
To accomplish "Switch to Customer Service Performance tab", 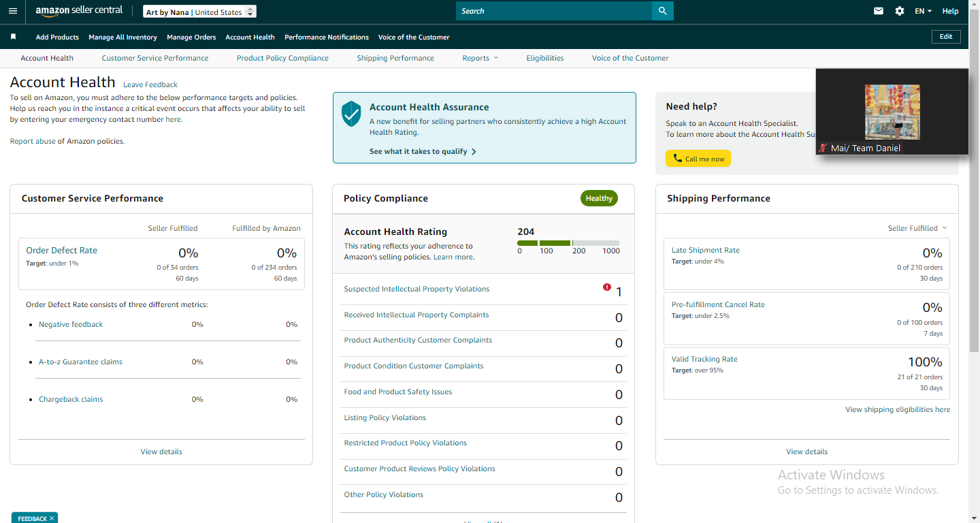I will [155, 58].
